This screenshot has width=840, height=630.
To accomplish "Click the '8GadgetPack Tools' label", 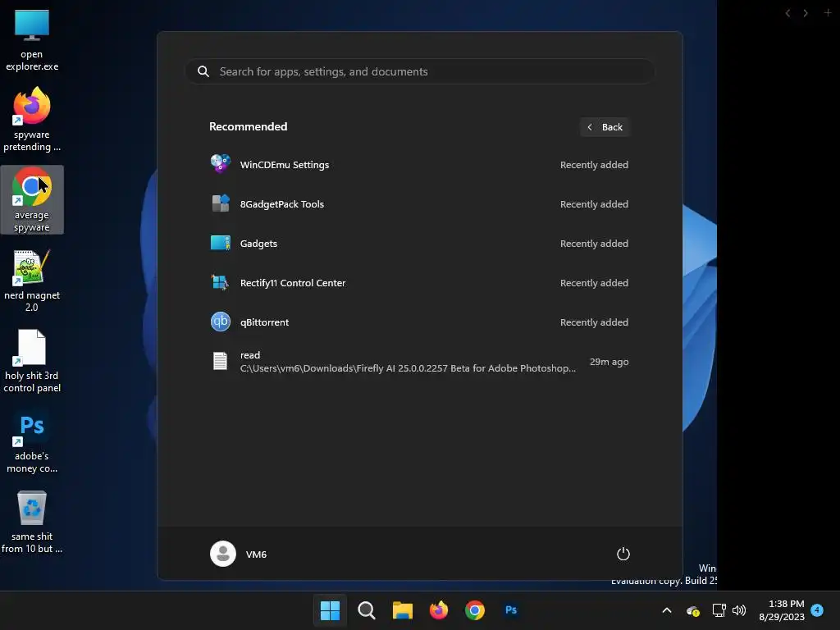I will [282, 204].
